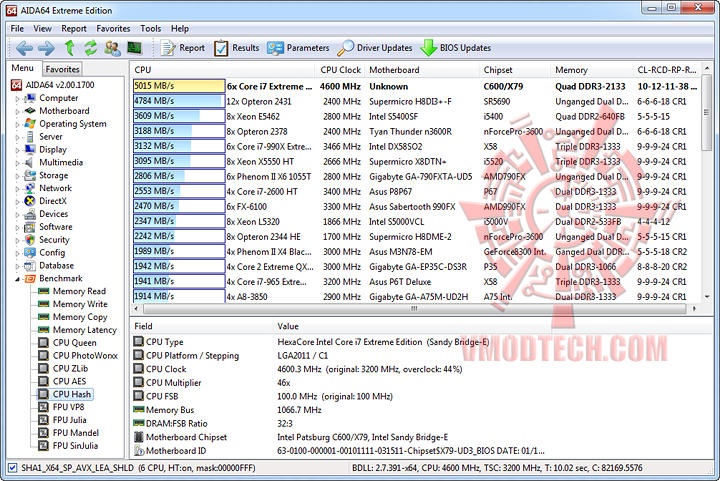Image resolution: width=720 pixels, height=481 pixels.
Task: Click the users icon in toolbar
Action: [x=112, y=48]
